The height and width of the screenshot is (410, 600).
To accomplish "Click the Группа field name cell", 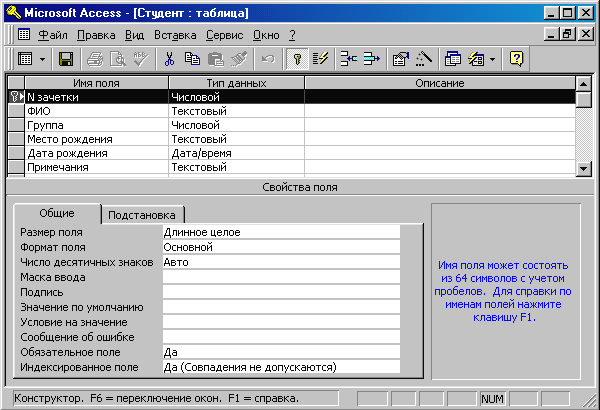I will [96, 125].
